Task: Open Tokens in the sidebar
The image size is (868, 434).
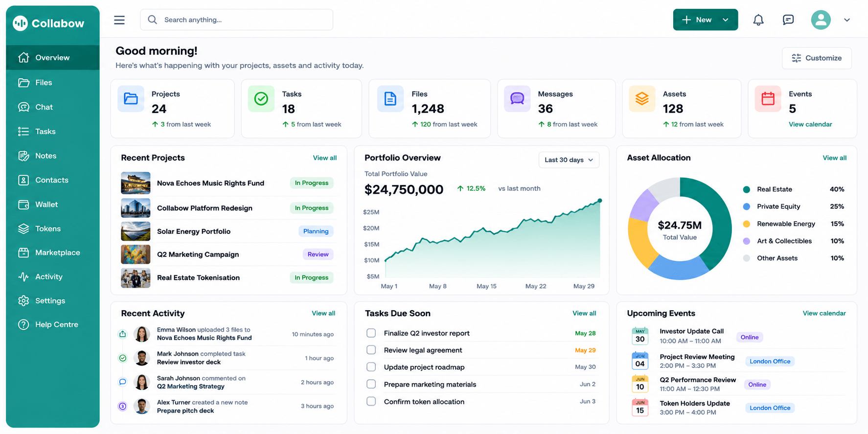Action: click(x=53, y=228)
